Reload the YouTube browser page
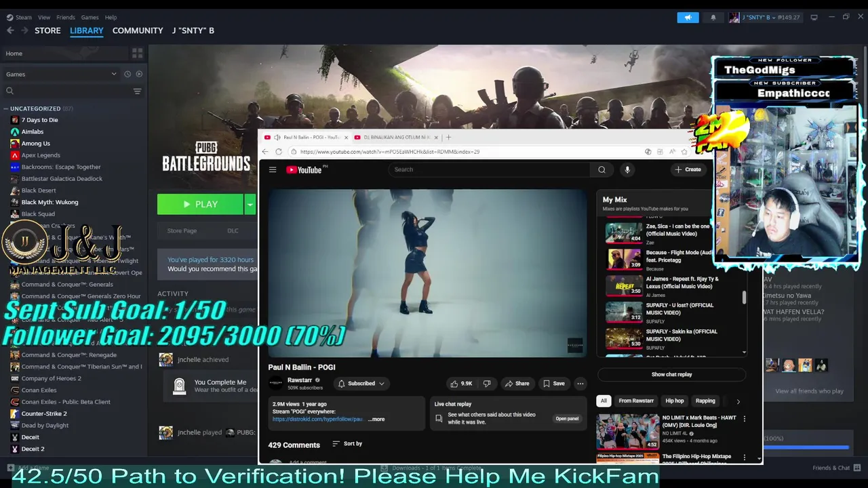This screenshot has width=868, height=488. (279, 152)
